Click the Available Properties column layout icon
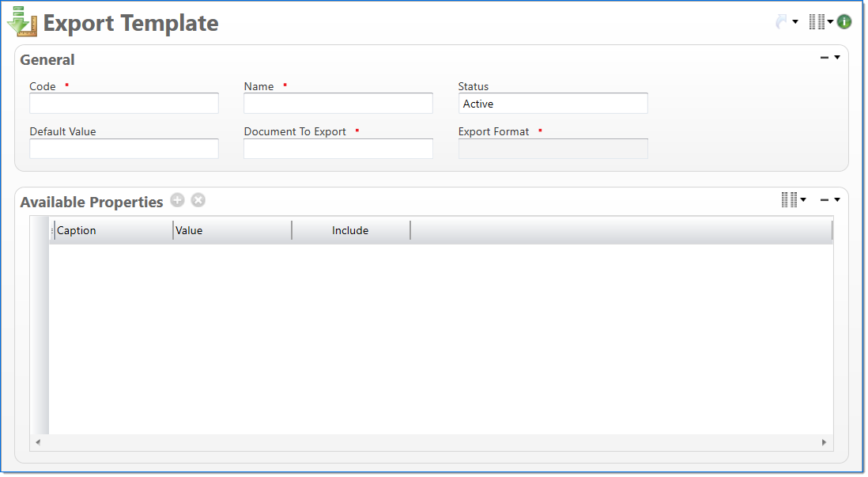Screen dimensions: 868x477 click(x=789, y=200)
